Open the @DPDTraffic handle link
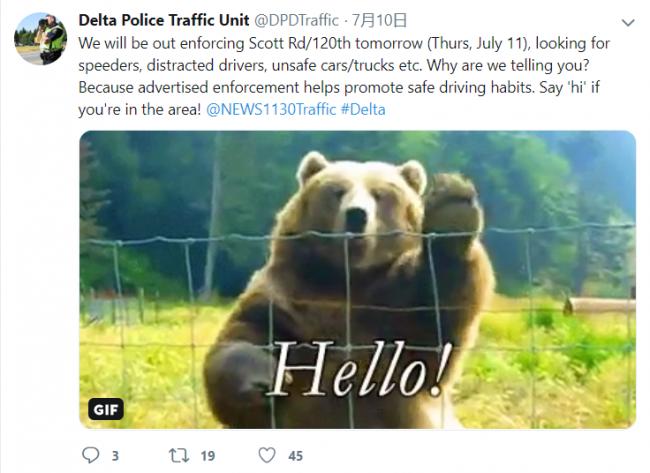 pos(296,20)
